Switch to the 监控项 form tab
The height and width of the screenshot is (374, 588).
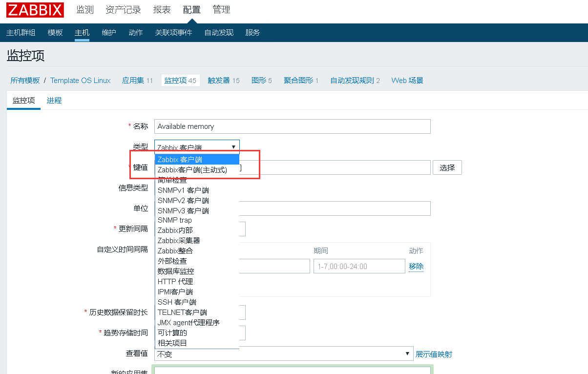tap(24, 101)
